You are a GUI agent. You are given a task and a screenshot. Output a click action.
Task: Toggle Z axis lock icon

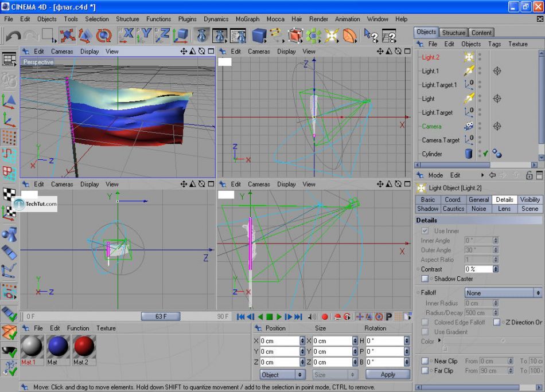pyautogui.click(x=162, y=36)
